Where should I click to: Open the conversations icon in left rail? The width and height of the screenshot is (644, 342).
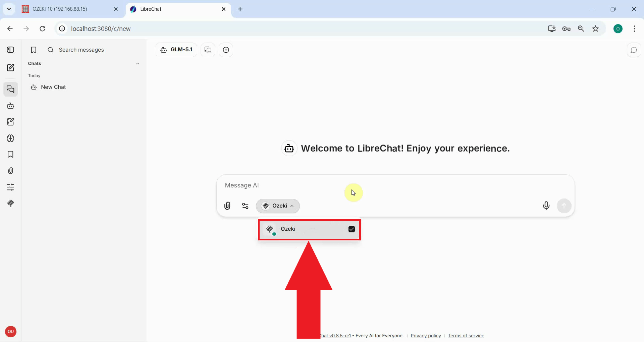pyautogui.click(x=10, y=90)
